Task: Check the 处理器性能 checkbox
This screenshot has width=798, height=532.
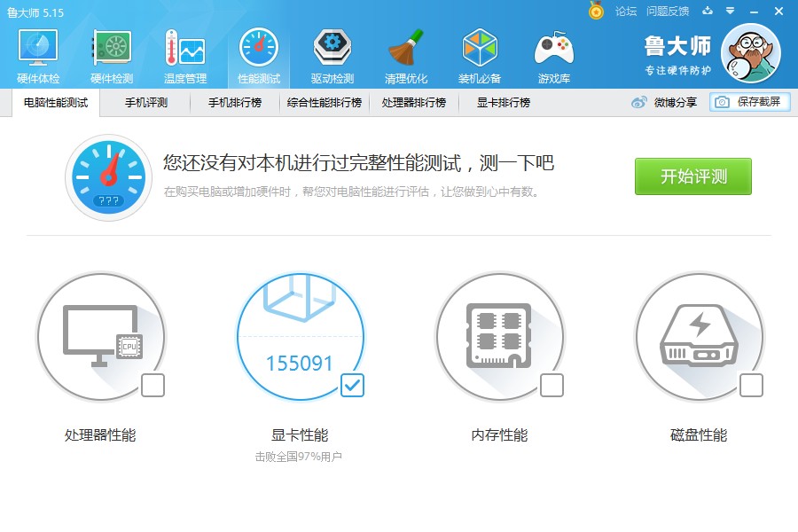Action: [153, 386]
